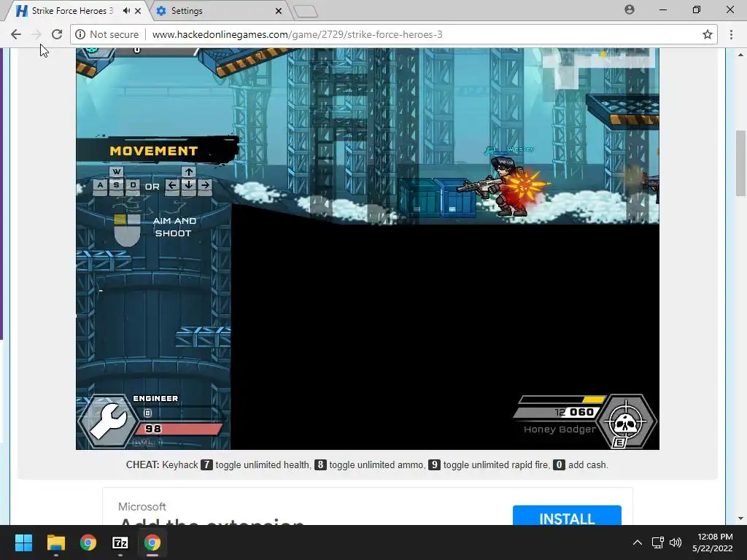This screenshot has height=560, width=747.
Task: Open Chrome profile account icon
Action: tap(630, 9)
